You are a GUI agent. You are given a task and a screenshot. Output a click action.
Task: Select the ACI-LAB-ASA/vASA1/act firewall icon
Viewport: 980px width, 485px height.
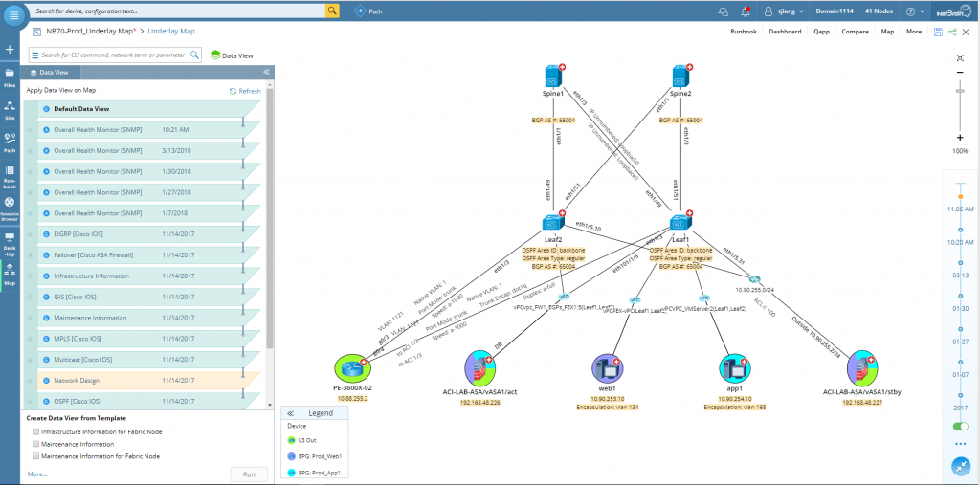pyautogui.click(x=479, y=368)
